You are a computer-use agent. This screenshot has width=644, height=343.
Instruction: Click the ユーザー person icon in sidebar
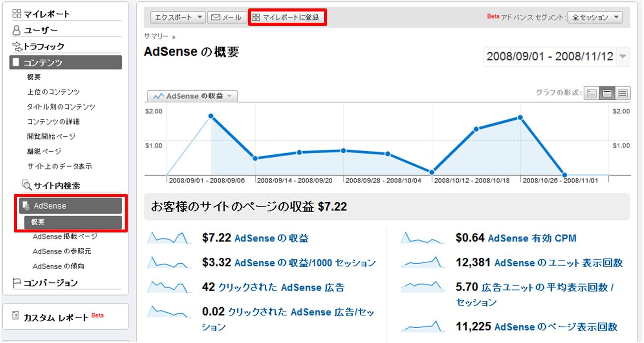click(x=17, y=31)
